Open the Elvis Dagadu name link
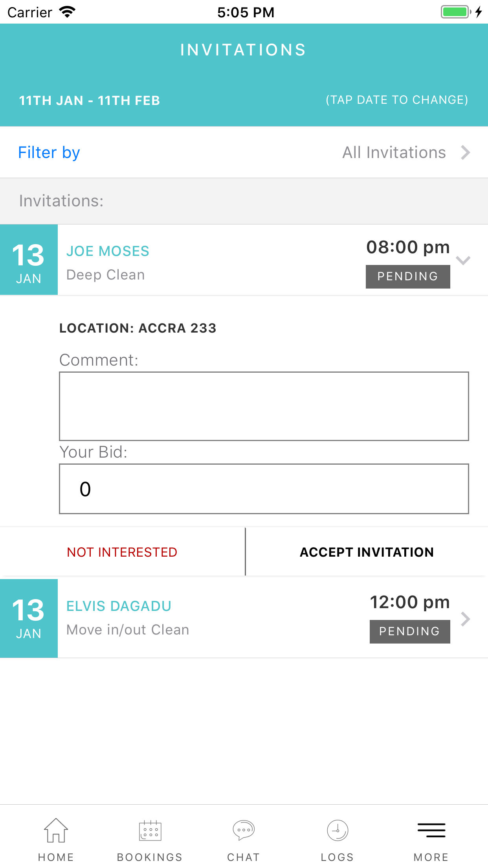Screen dimensions: 488x868 pos(119,606)
